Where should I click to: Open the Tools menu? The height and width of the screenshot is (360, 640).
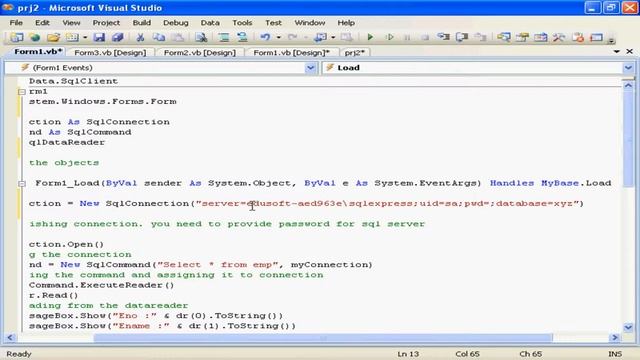(x=242, y=23)
